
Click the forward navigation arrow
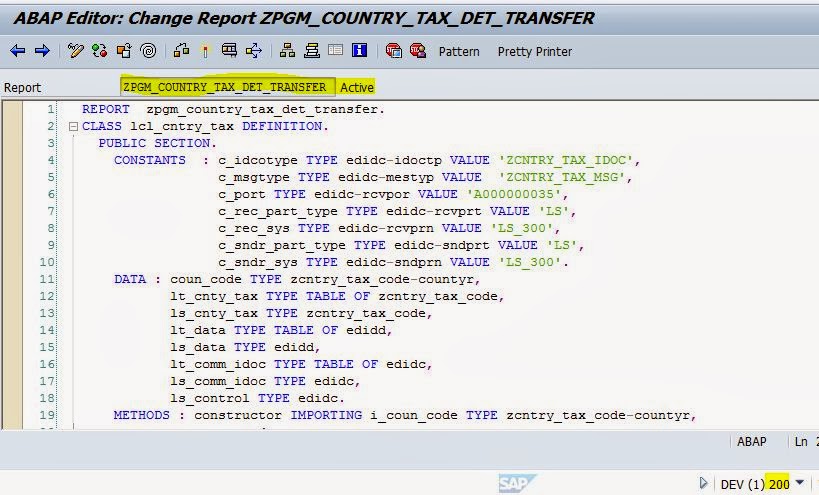42,51
